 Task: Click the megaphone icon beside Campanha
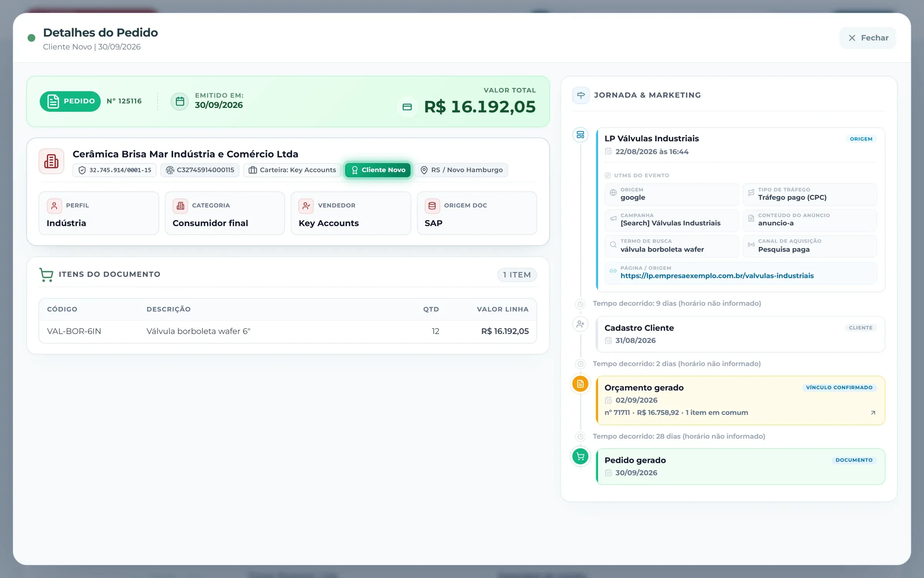(613, 218)
